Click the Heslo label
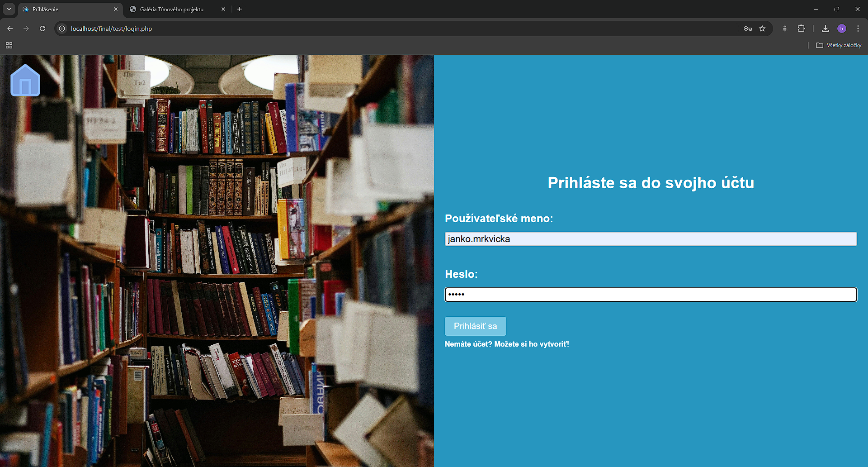This screenshot has height=467, width=868. 461,274
